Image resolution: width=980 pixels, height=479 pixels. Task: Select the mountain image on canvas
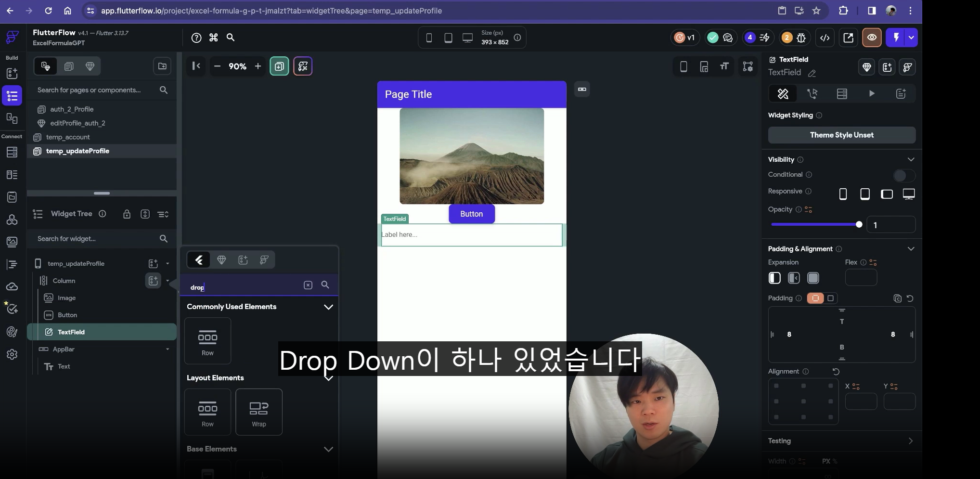tap(472, 156)
